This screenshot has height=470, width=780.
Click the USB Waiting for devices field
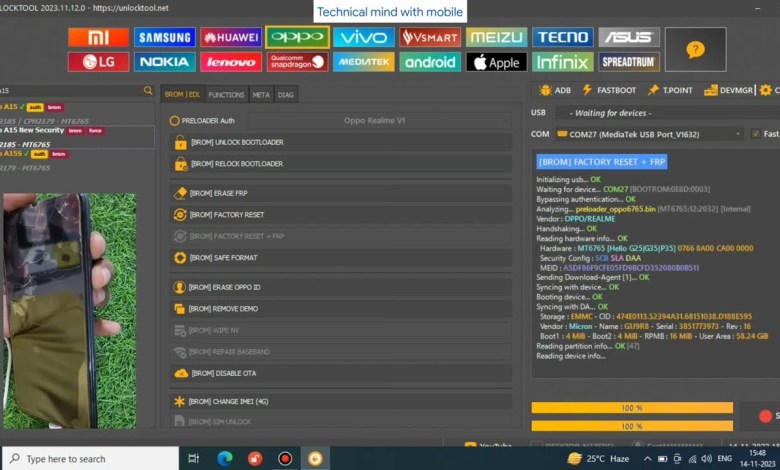tap(667, 113)
